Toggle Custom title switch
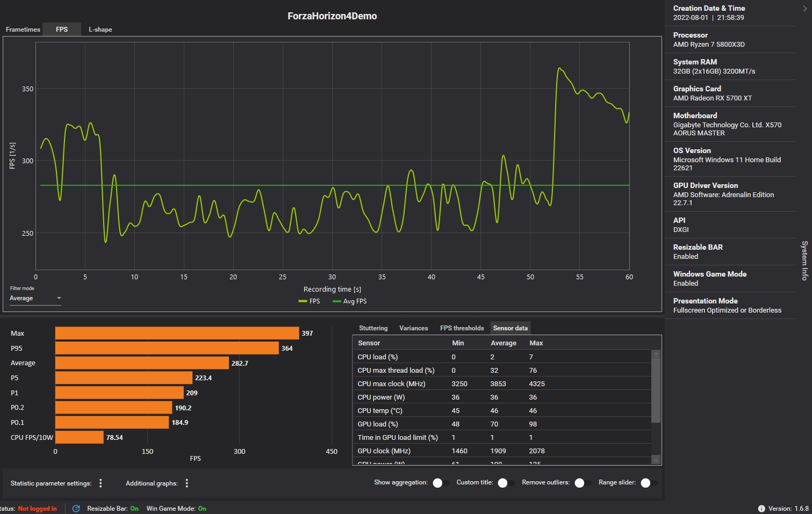This screenshot has width=812, height=514. click(x=505, y=483)
